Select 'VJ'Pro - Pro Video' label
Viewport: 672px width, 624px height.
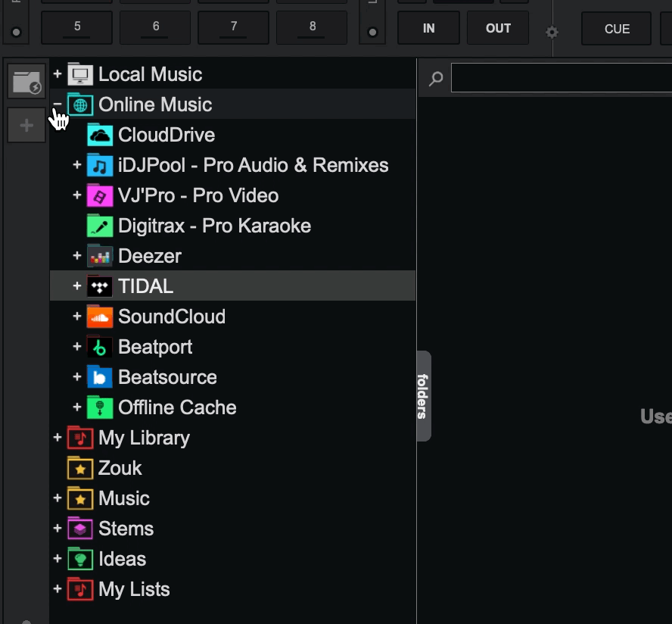click(198, 196)
